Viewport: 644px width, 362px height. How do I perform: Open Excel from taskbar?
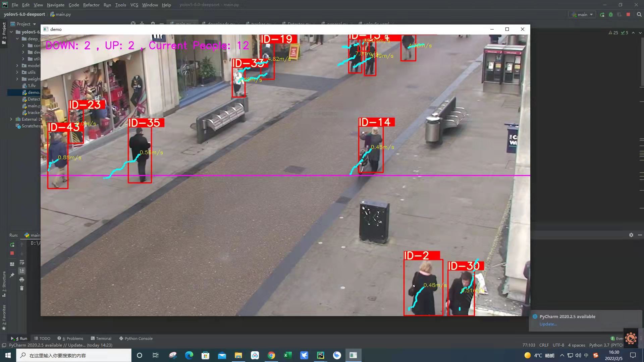pos(288,355)
